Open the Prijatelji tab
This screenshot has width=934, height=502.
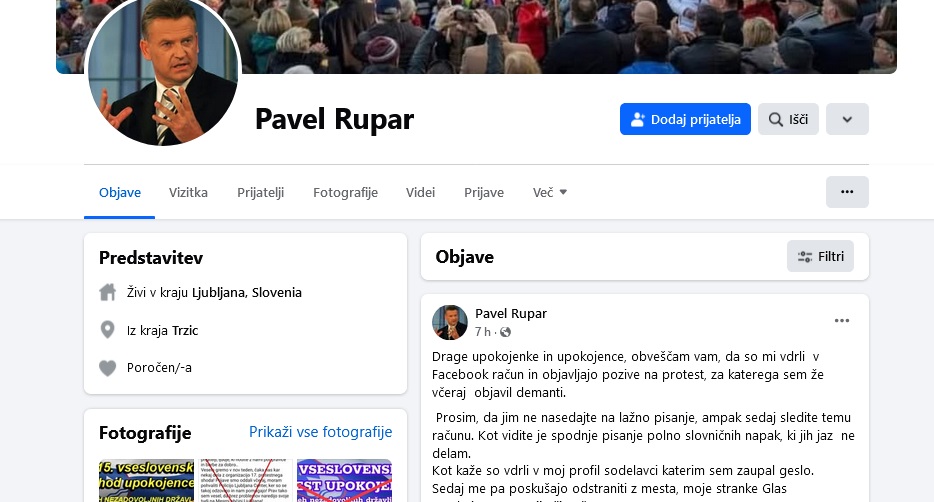pyautogui.click(x=260, y=192)
